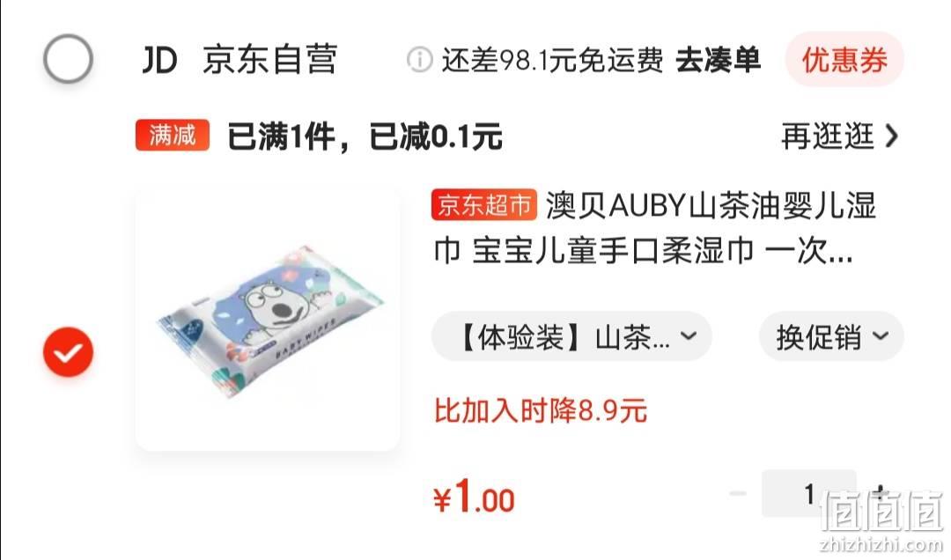Increase quantity with the plus button
The image size is (951, 560).
881,493
